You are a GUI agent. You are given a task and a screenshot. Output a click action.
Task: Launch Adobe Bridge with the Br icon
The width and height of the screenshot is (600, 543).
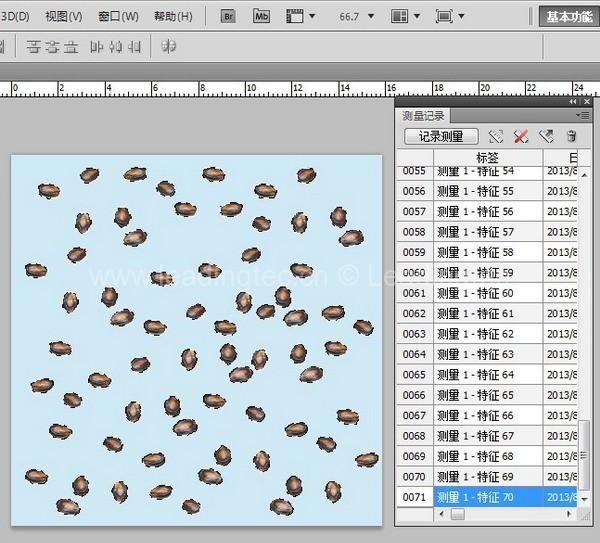click(x=227, y=17)
